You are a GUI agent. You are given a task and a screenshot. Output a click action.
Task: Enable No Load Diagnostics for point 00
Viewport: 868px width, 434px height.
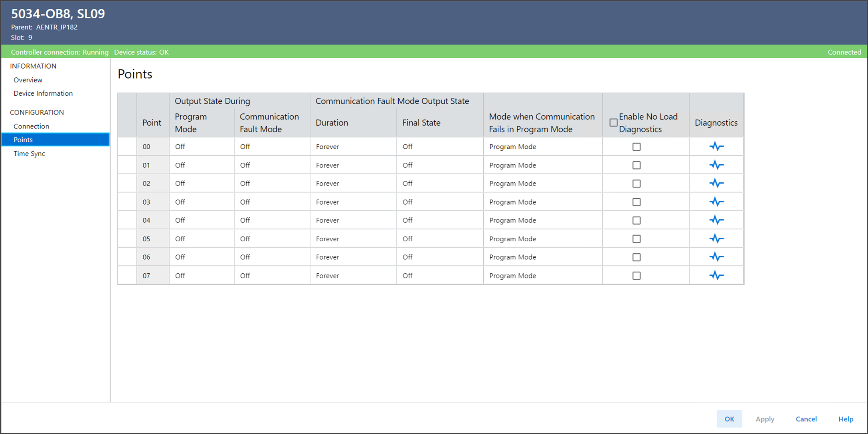637,147
